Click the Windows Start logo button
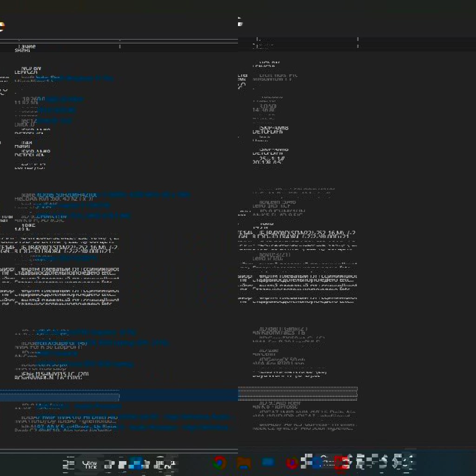The height and width of the screenshot is (476, 476). point(136,463)
